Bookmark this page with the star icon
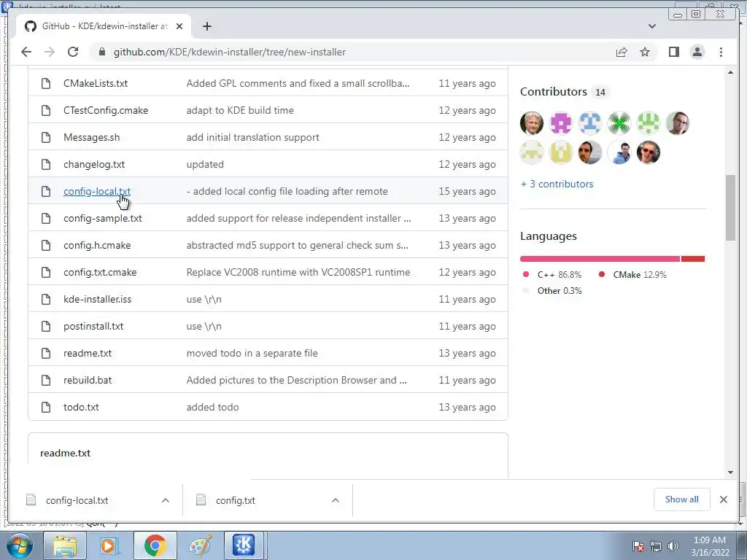 [645, 52]
